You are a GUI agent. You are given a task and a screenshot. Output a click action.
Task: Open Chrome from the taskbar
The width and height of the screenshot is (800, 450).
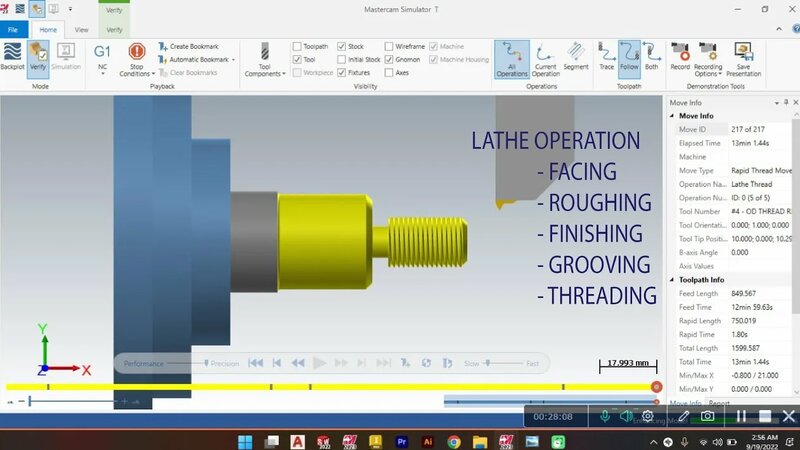[454, 441]
